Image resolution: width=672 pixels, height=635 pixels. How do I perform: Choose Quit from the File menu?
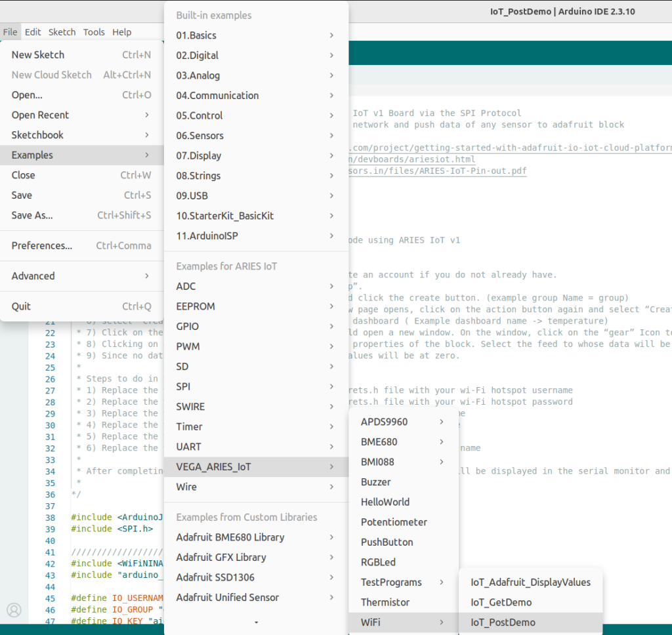click(x=81, y=306)
